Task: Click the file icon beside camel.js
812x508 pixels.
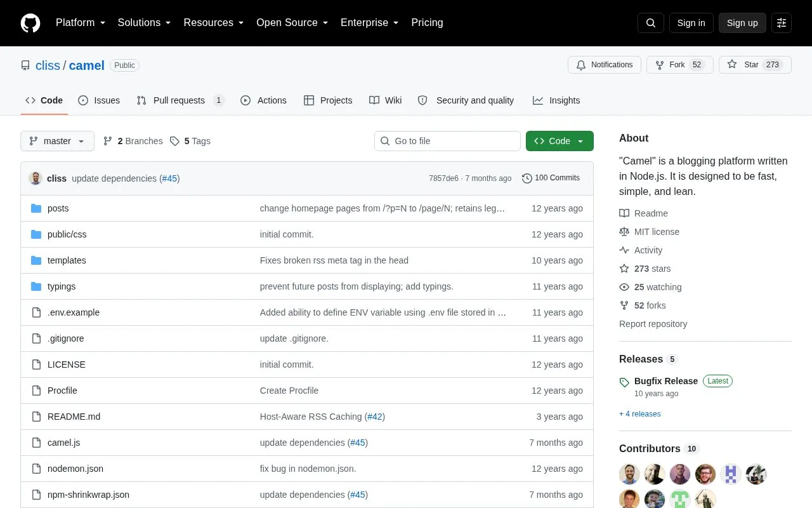Action: click(36, 443)
